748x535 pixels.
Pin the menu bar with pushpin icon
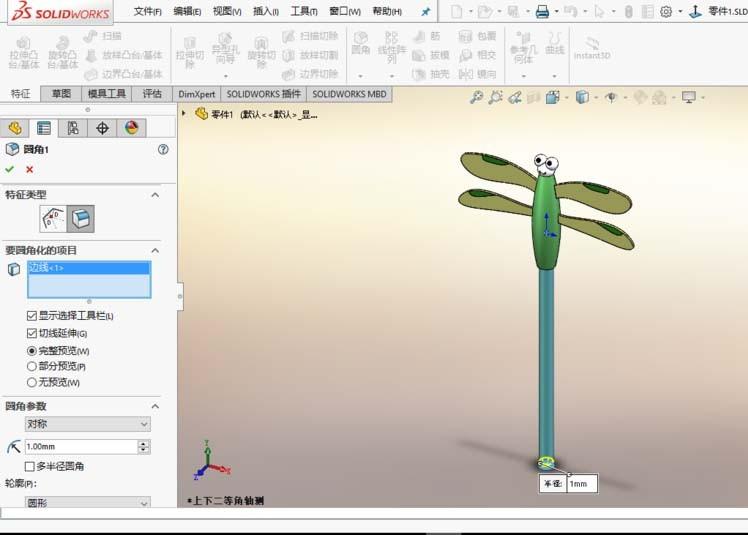426,11
